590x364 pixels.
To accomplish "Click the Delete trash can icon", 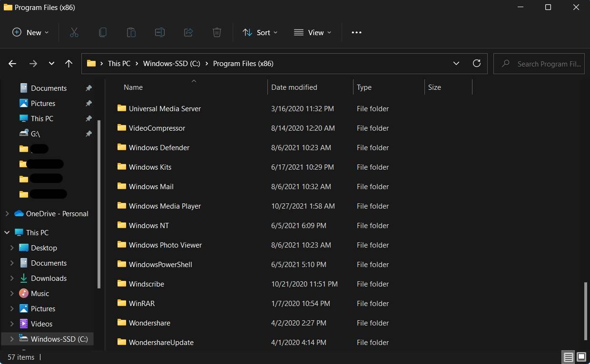I will (216, 32).
